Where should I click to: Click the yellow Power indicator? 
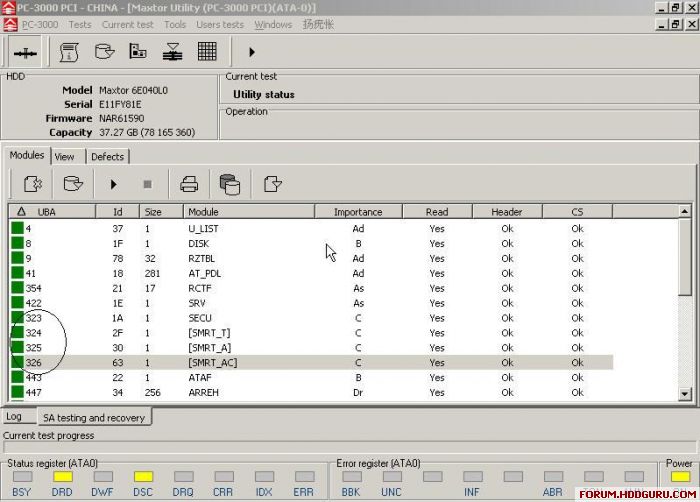coord(680,477)
